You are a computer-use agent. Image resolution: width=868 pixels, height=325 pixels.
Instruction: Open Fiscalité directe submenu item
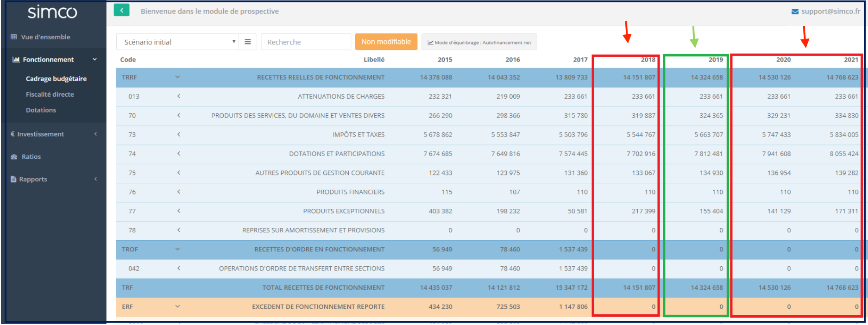pyautogui.click(x=50, y=94)
